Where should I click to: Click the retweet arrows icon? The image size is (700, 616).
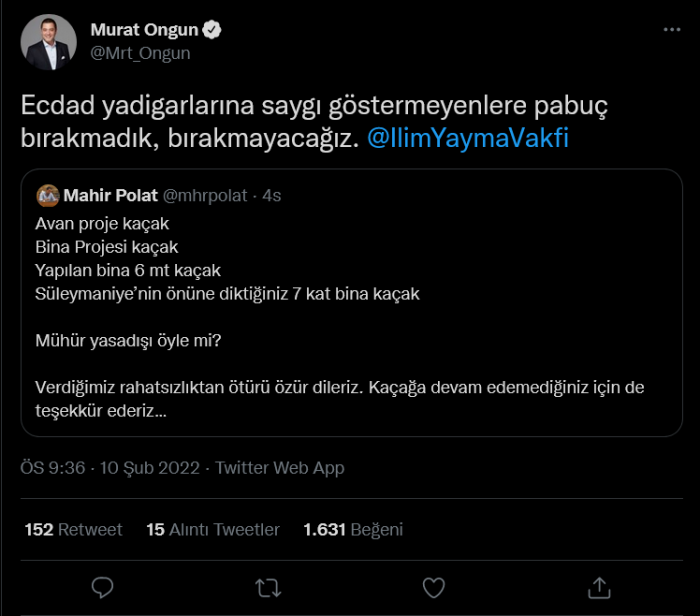tap(268, 587)
